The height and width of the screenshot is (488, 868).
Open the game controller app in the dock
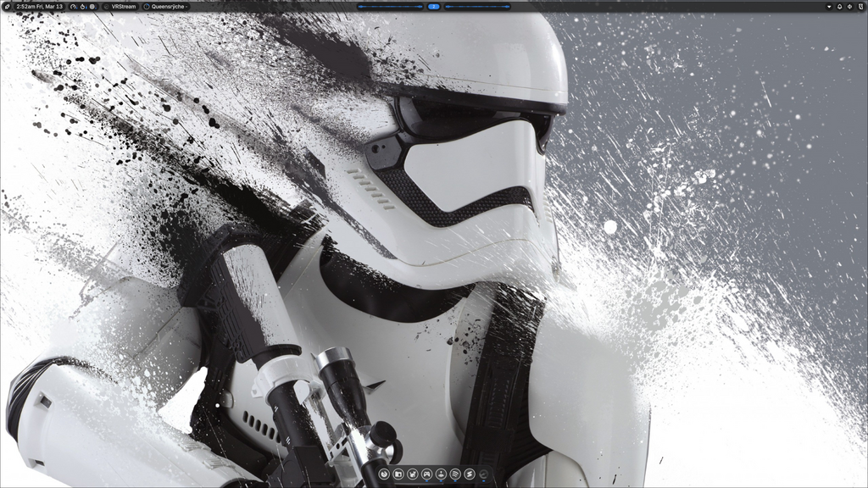pos(427,474)
